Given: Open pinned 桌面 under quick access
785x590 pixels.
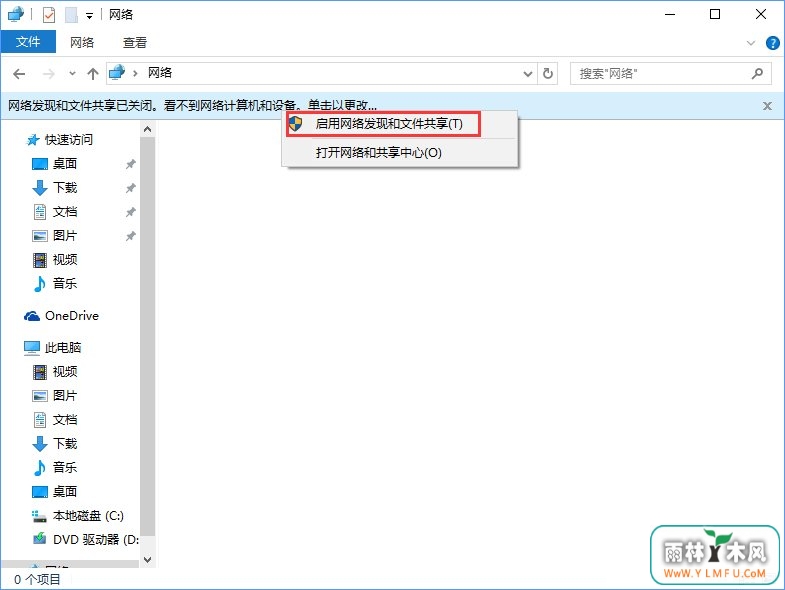Looking at the screenshot, I should [65, 163].
